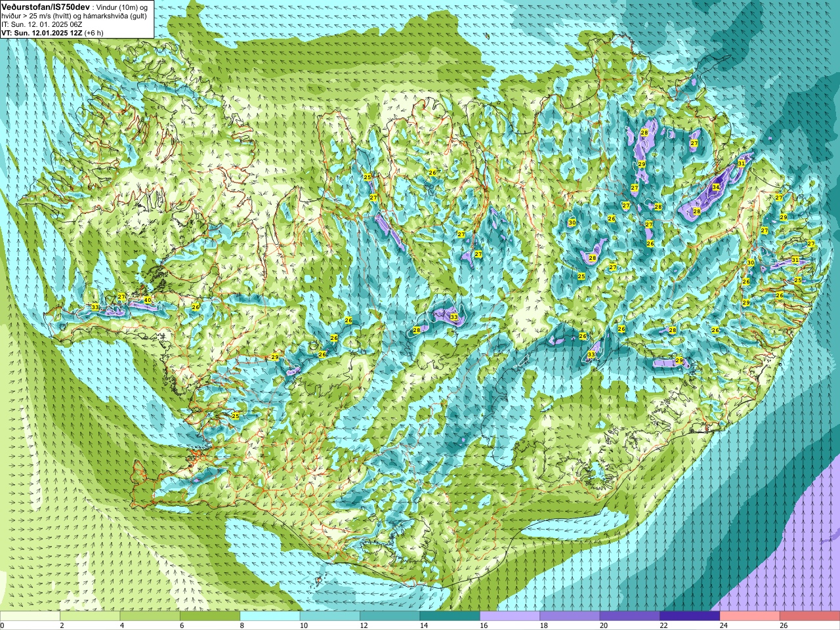Click the legend tick label "2"
840x630 pixels.
(x=62, y=625)
